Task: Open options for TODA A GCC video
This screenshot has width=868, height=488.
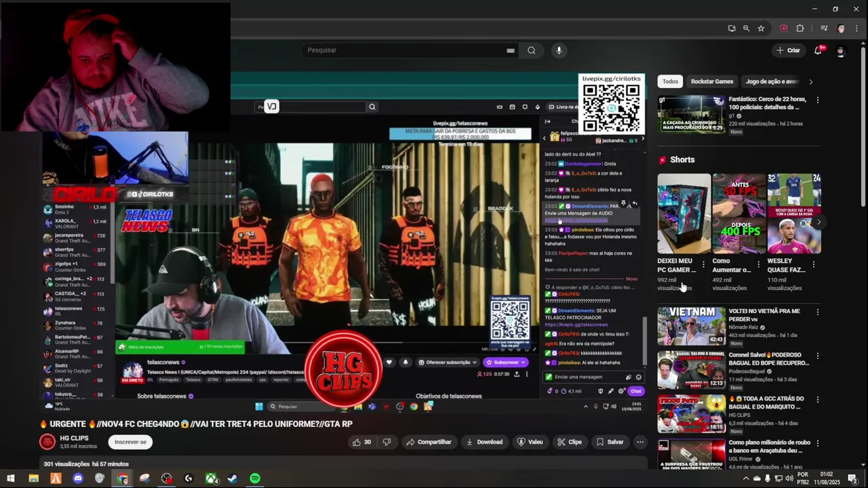Action: click(817, 400)
